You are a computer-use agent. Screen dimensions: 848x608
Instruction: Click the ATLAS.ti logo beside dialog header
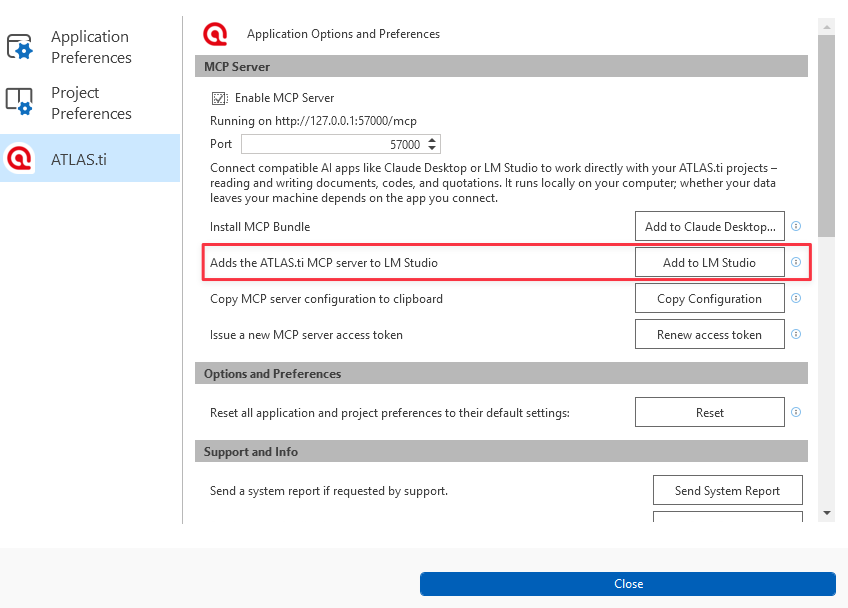pyautogui.click(x=215, y=34)
